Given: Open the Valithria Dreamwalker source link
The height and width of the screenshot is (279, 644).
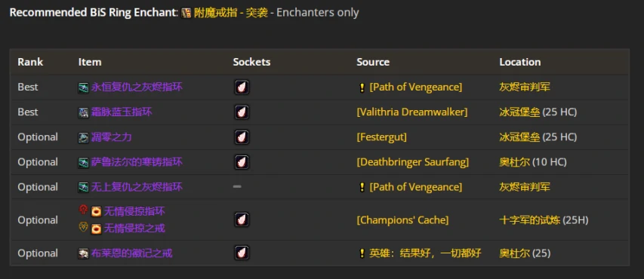Looking at the screenshot, I should pyautogui.click(x=412, y=112).
